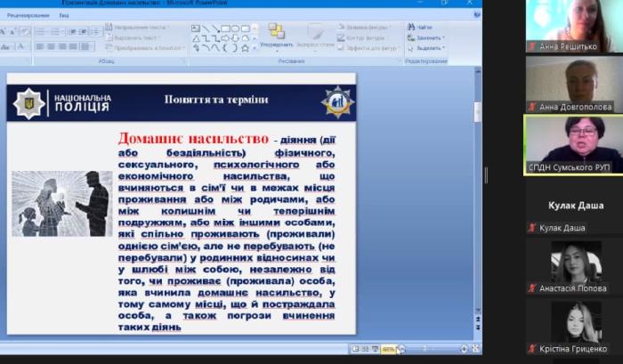Click the zoom percentage value
This screenshot has height=364, width=623.
coord(388,349)
